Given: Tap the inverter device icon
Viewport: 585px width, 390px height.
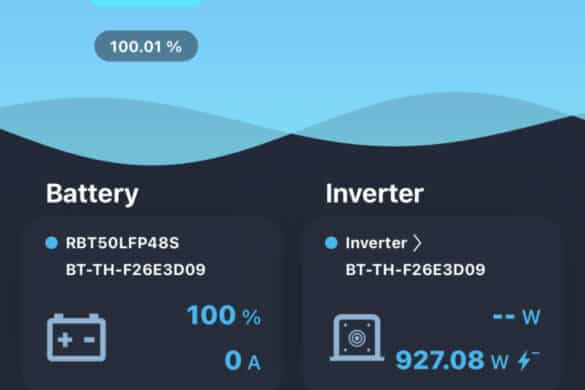Looking at the screenshot, I should click(357, 338).
